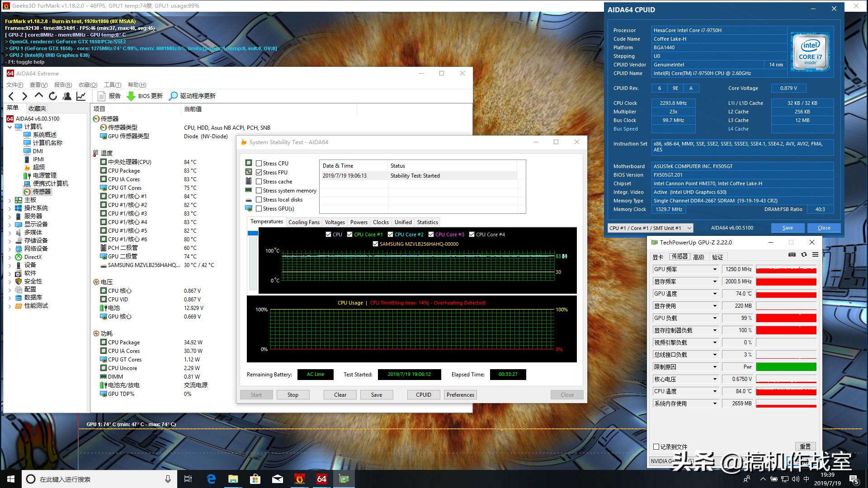Image resolution: width=868 pixels, height=488 pixels.
Task: Enable Stress local disks checkbox
Action: (259, 200)
